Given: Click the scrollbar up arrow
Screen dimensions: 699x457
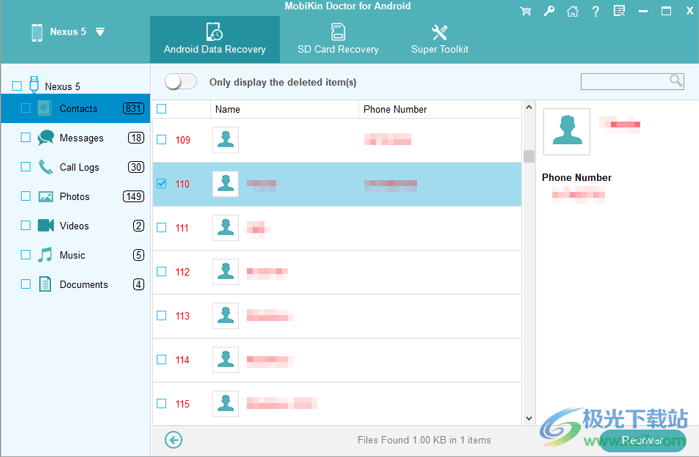Looking at the screenshot, I should click(x=529, y=107).
